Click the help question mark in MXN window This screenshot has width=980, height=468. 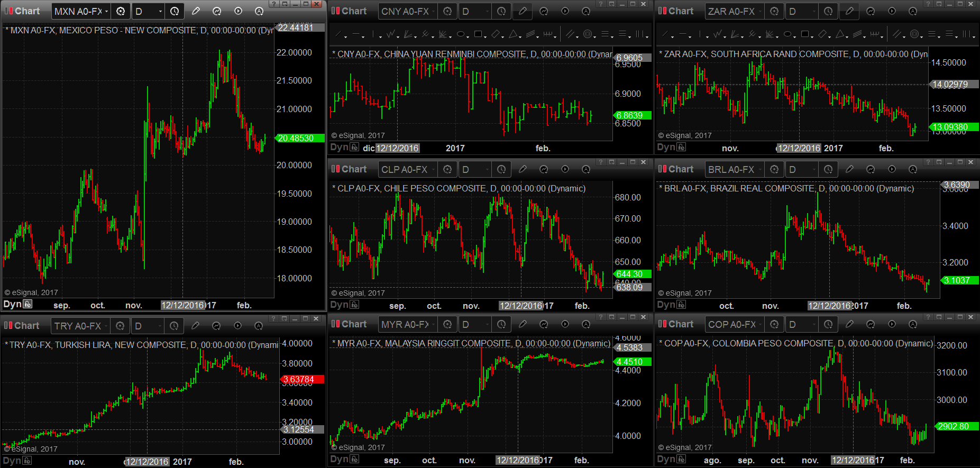pyautogui.click(x=273, y=4)
